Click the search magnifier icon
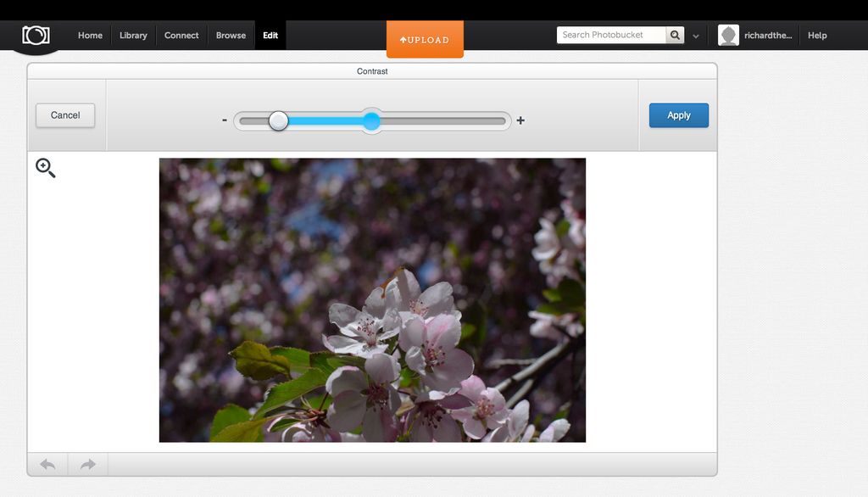868x497 pixels. (674, 35)
